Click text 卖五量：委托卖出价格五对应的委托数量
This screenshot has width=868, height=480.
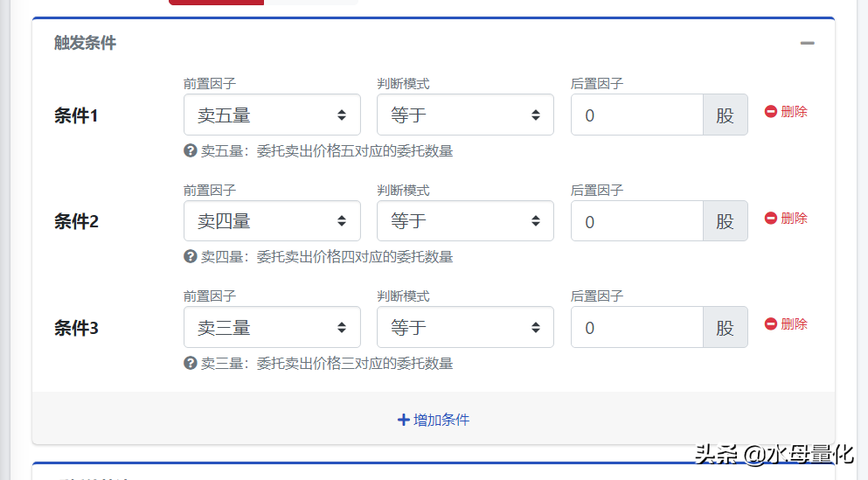[327, 150]
